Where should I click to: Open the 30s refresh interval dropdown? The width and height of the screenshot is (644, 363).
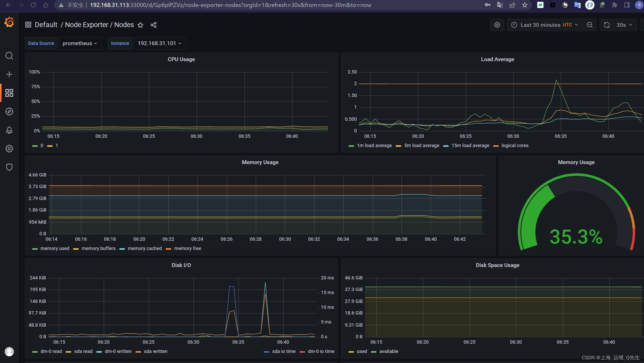coord(624,25)
